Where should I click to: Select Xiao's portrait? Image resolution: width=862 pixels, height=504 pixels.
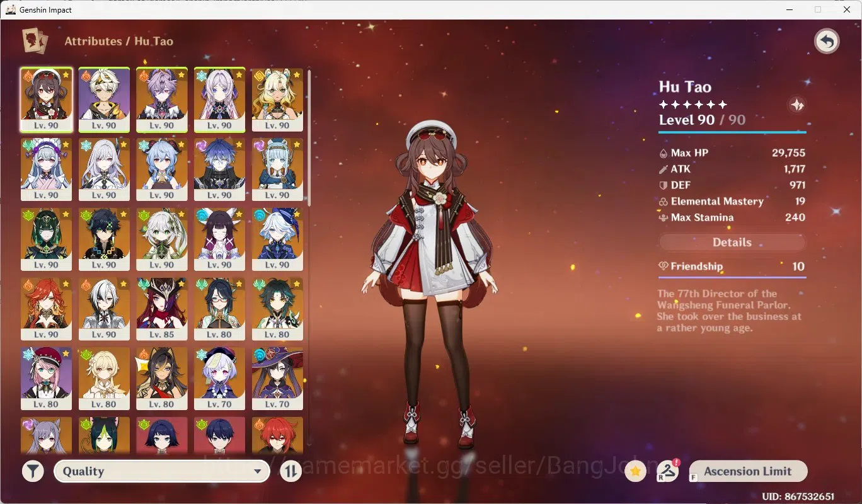coord(278,309)
